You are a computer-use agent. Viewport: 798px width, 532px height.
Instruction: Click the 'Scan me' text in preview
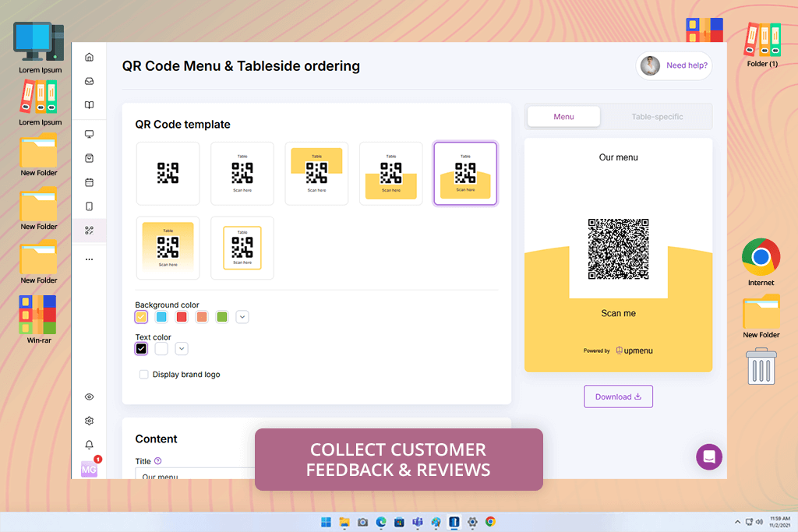(618, 313)
